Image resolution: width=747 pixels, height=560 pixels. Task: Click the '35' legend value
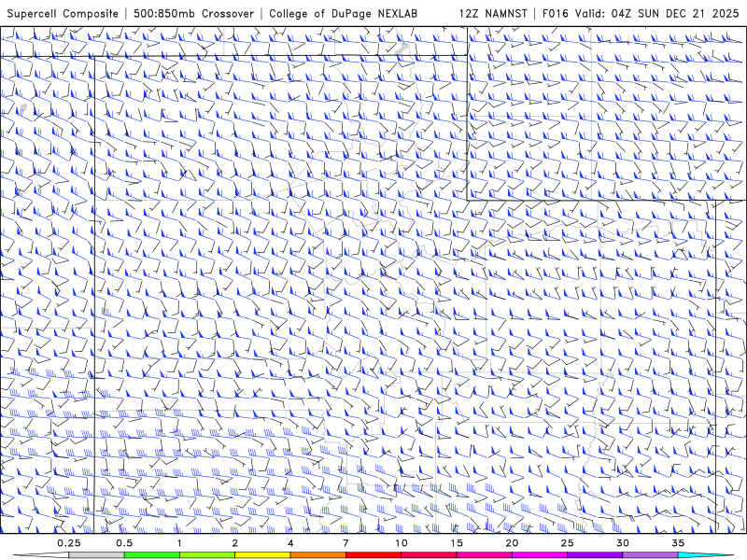(678, 543)
